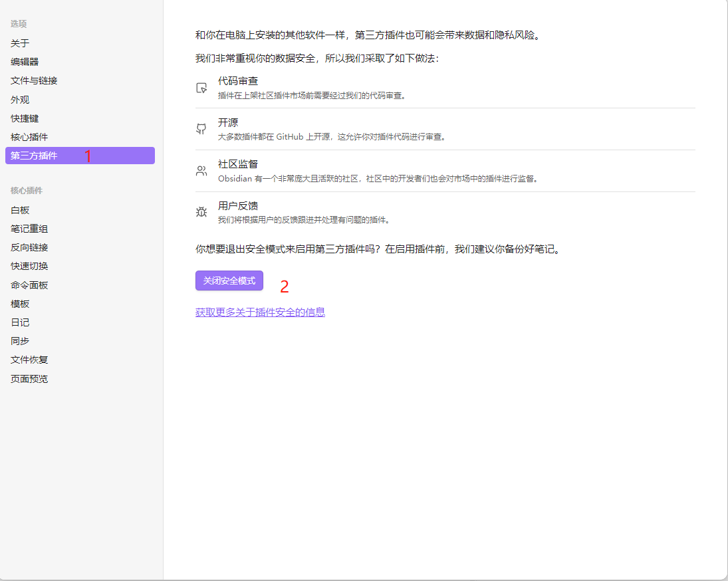This screenshot has height=581, width=728.
Task: Open the 日记 plugin entry
Action: (x=20, y=322)
